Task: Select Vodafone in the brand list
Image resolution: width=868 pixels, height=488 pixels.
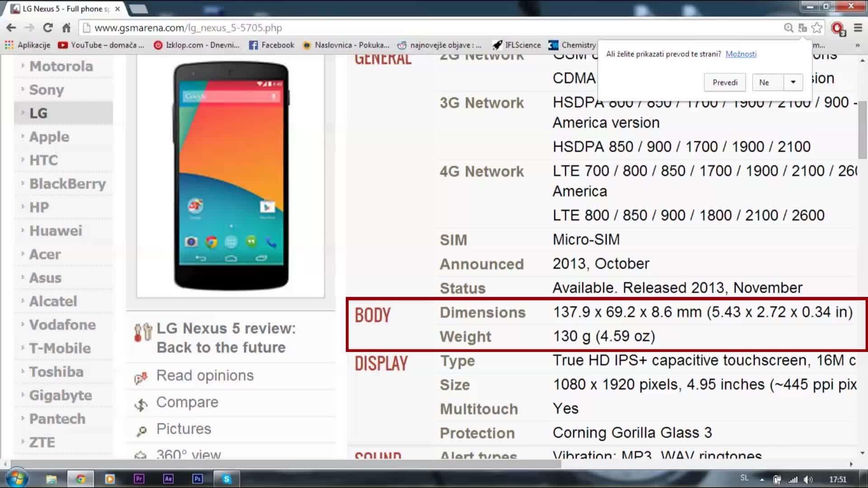Action: [x=62, y=325]
